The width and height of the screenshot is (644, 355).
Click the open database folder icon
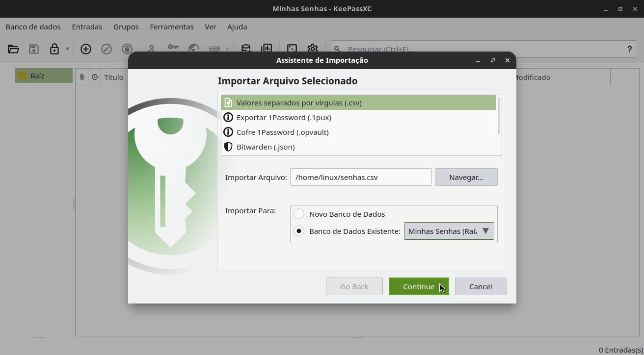click(13, 49)
